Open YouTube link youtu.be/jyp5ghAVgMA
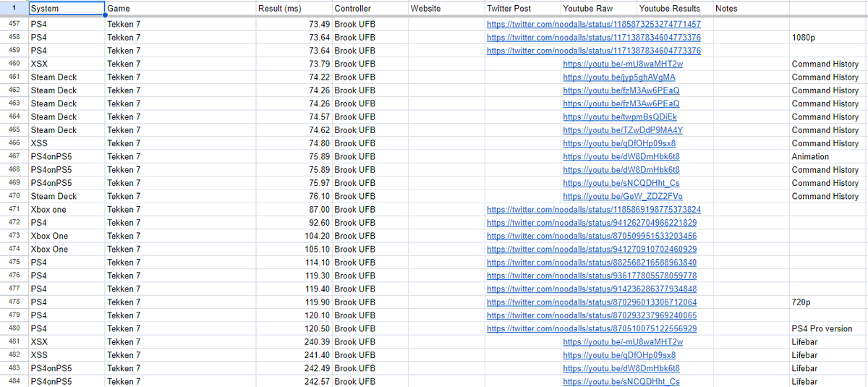Image resolution: width=868 pixels, height=387 pixels. click(619, 77)
